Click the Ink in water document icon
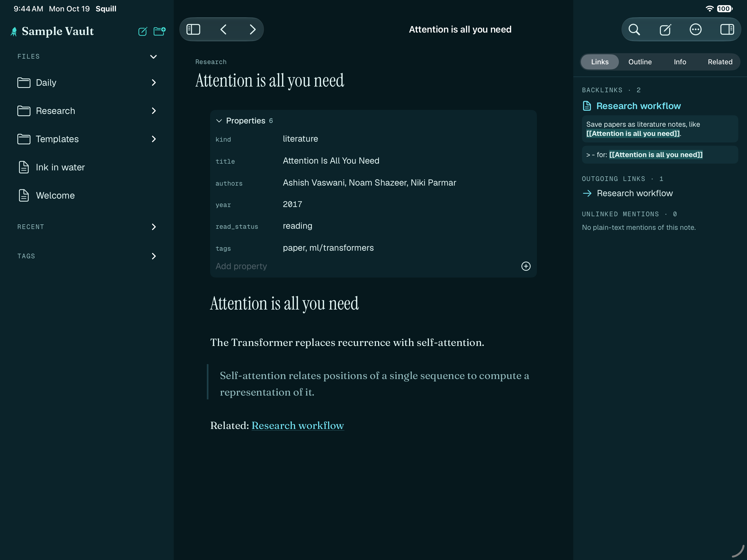The width and height of the screenshot is (747, 560). pos(24,167)
